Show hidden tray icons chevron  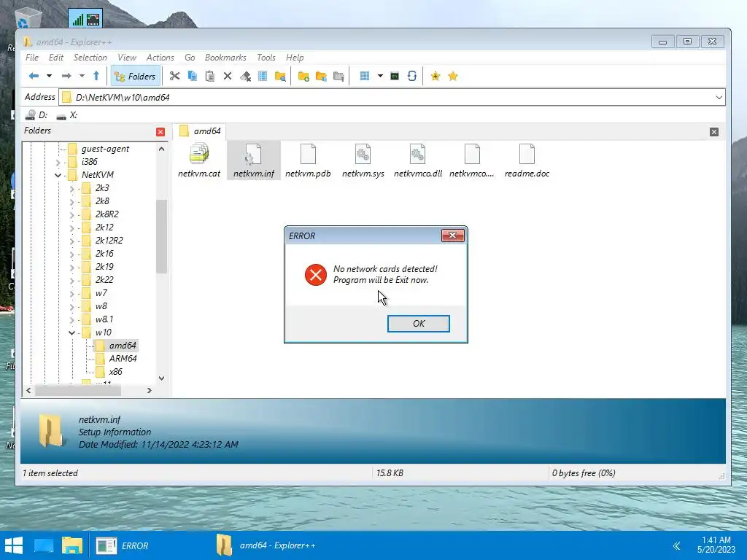pos(676,545)
